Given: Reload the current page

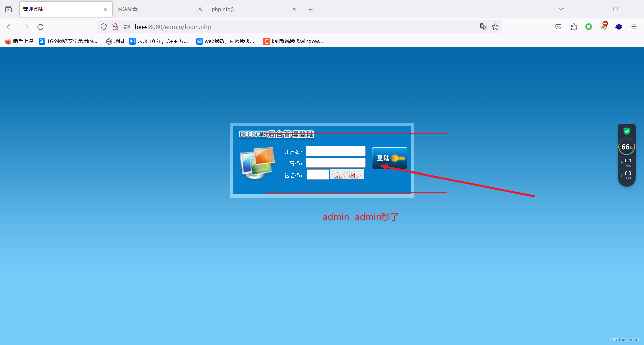Looking at the screenshot, I should (40, 27).
